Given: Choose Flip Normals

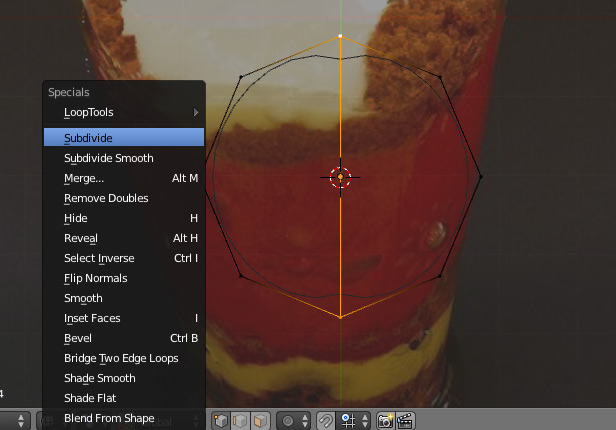Looking at the screenshot, I should [124, 278].
